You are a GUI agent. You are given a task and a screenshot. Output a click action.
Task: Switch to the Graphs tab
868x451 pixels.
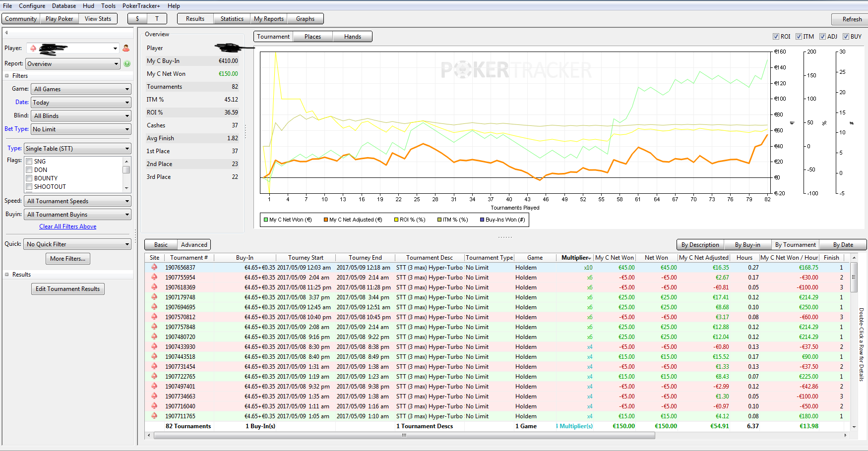point(306,19)
